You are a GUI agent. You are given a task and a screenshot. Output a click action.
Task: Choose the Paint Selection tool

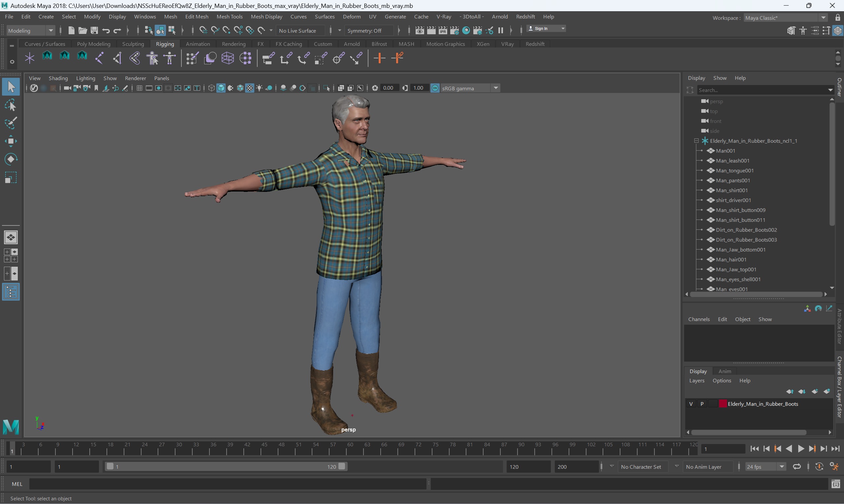point(11,123)
